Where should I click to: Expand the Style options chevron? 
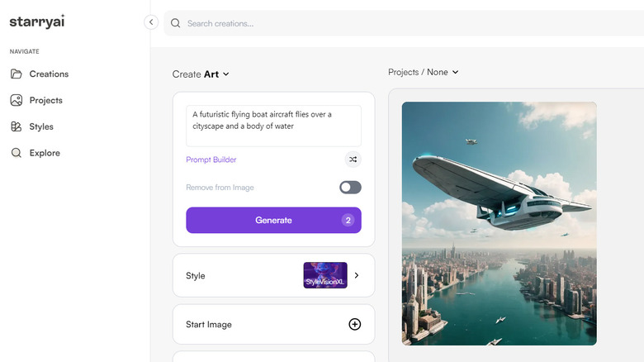(357, 275)
